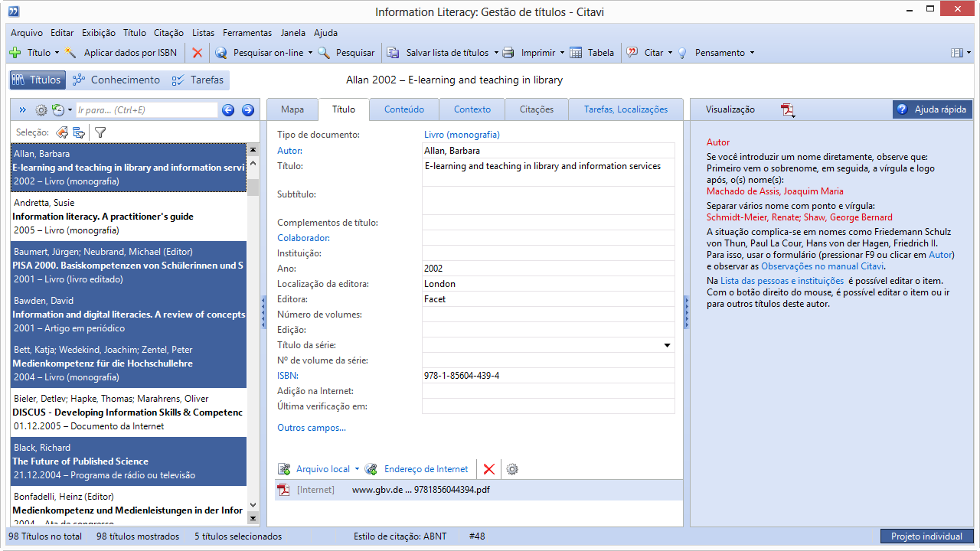Screen dimensions: 980x551
Task: Switch to the Contexto tab
Action: [472, 109]
